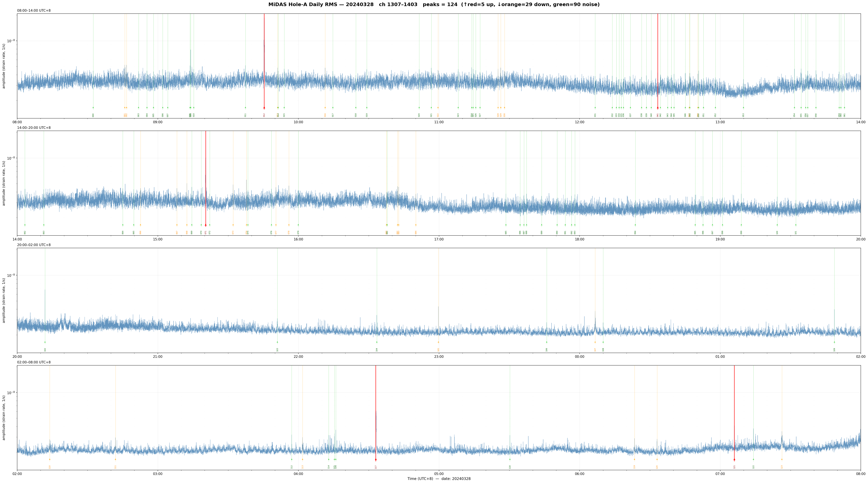The image size is (868, 483).
Task: Click the green triangle marker above label 053
Action: 743,108
